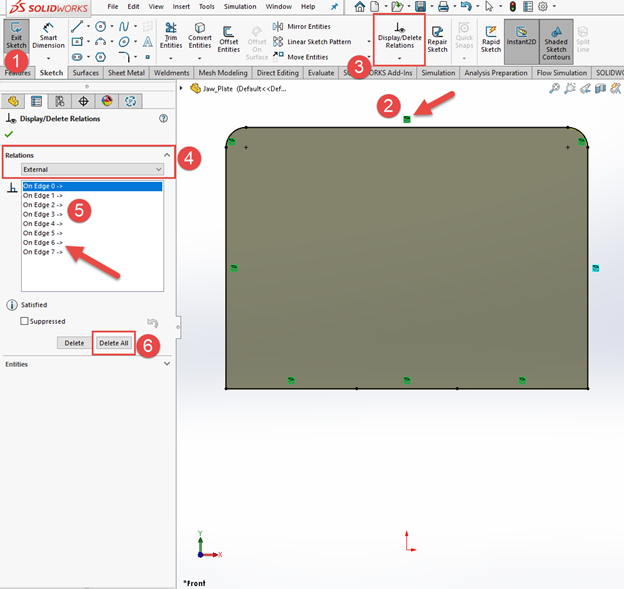Select the Smart Dimension tool

tap(48, 36)
